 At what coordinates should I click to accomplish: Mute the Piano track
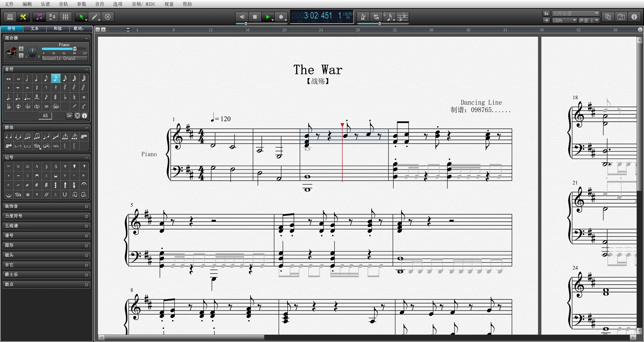[x=21, y=49]
